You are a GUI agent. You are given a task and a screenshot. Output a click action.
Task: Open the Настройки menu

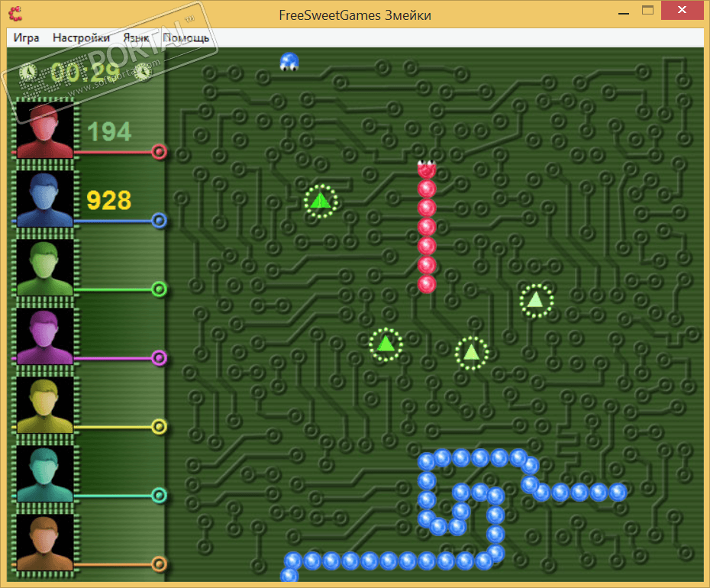81,37
